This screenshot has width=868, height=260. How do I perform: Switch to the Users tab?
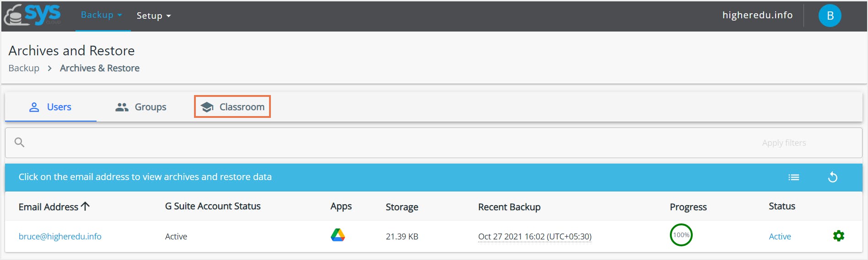(x=50, y=107)
